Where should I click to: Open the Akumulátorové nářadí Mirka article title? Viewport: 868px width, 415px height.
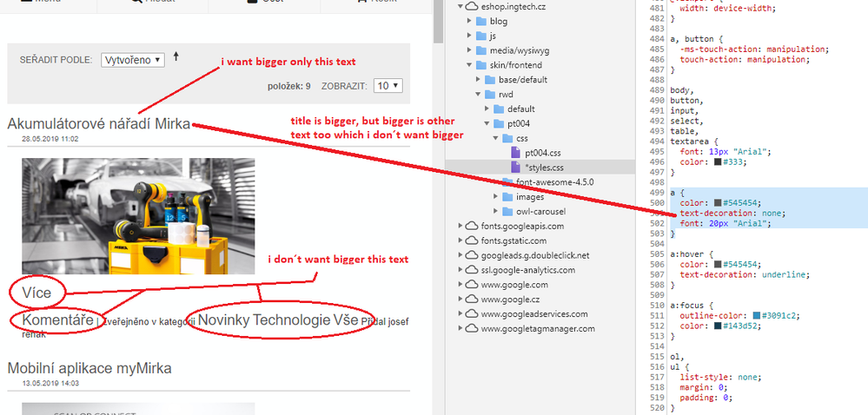[99, 125]
